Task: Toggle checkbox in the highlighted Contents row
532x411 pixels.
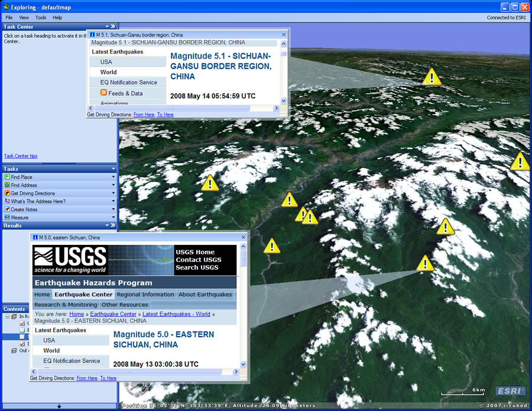Action: point(22,336)
